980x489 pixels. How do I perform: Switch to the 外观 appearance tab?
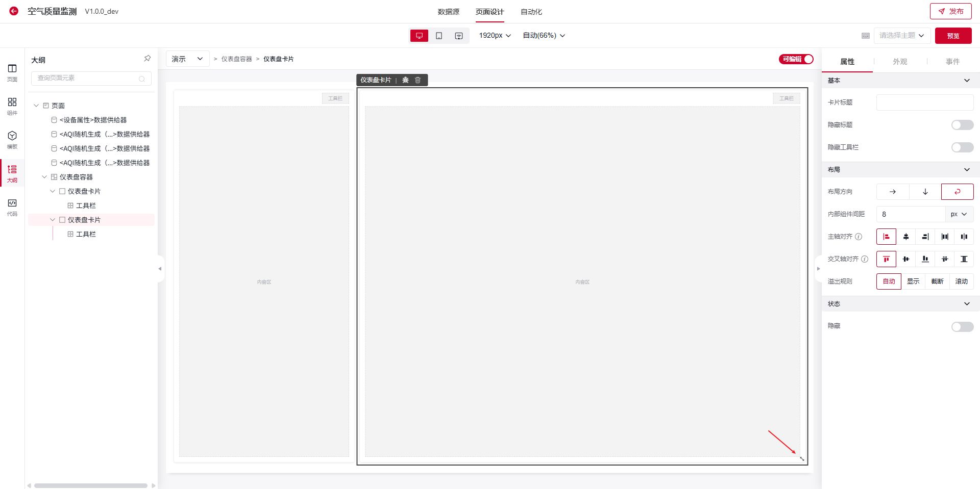pos(899,62)
